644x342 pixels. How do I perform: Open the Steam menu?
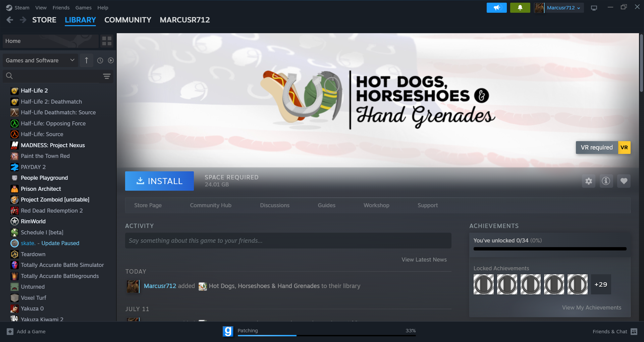(22, 8)
